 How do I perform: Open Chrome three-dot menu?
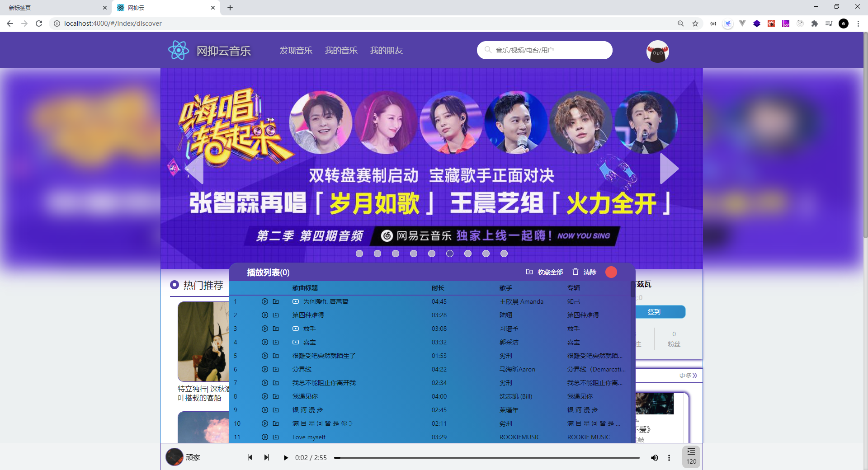click(858, 23)
